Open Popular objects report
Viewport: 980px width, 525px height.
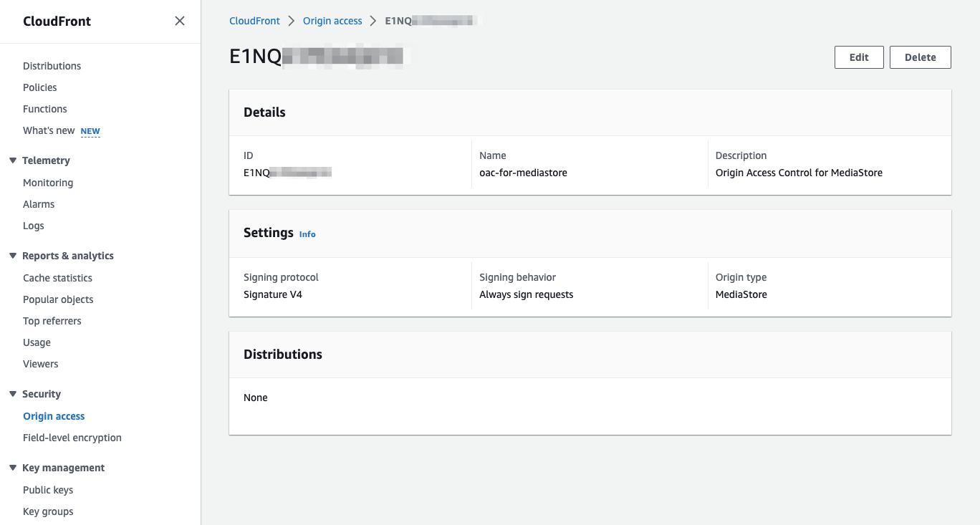[58, 299]
